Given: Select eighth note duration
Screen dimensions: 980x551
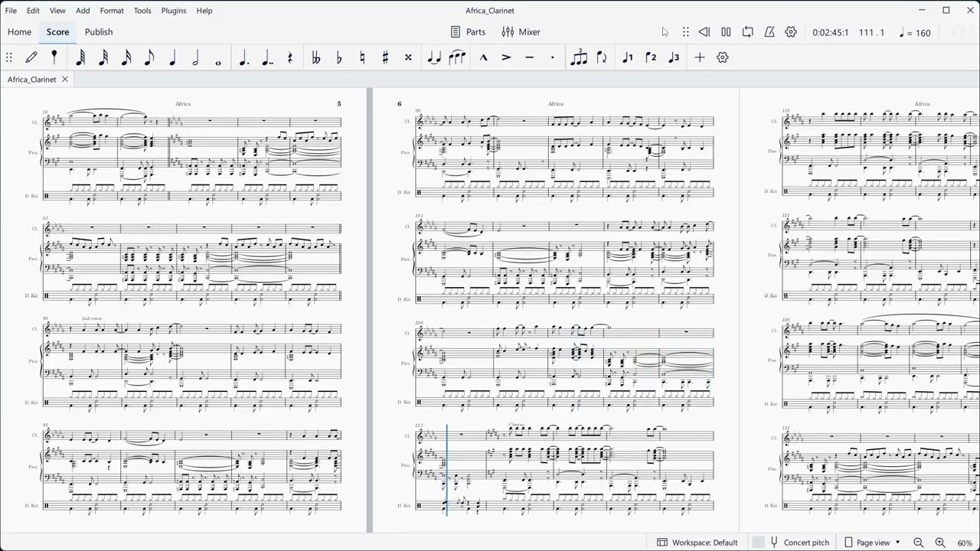Looking at the screenshot, I should tap(149, 57).
